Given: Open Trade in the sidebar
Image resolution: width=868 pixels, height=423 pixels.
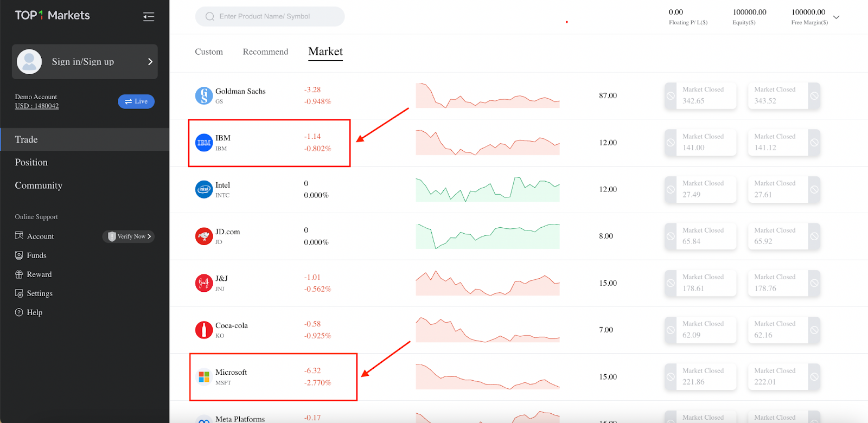Looking at the screenshot, I should [x=85, y=139].
